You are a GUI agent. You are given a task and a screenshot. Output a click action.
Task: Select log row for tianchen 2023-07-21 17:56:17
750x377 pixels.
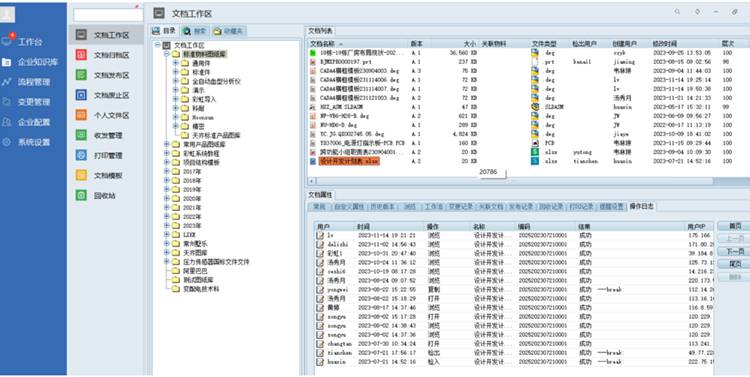tap(514, 353)
